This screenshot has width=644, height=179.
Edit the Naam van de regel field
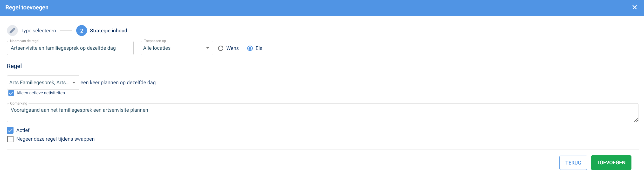70,48
